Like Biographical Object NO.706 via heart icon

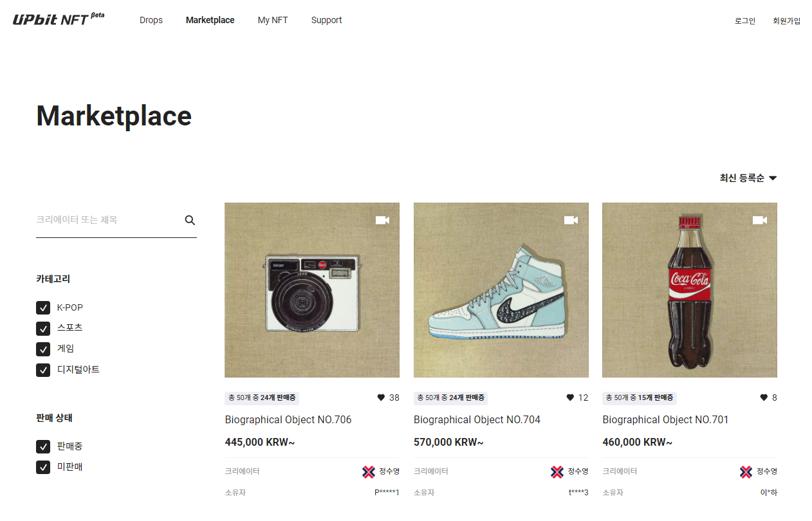tap(381, 398)
